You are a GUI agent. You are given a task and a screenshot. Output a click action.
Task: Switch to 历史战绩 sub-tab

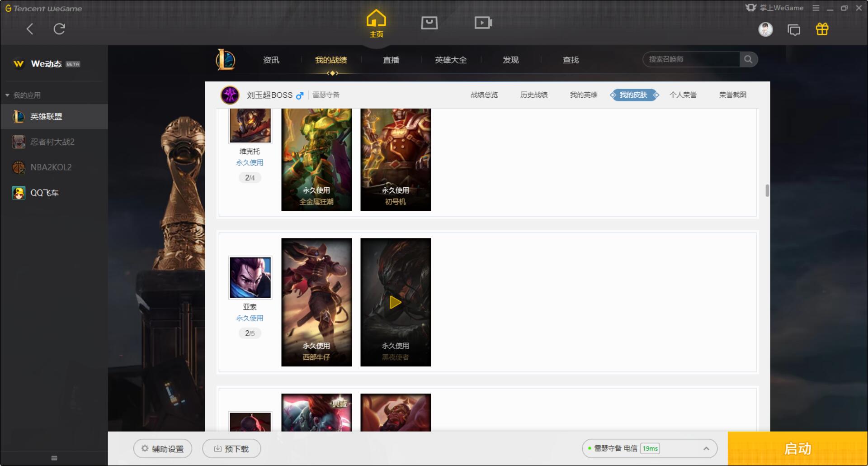click(534, 95)
